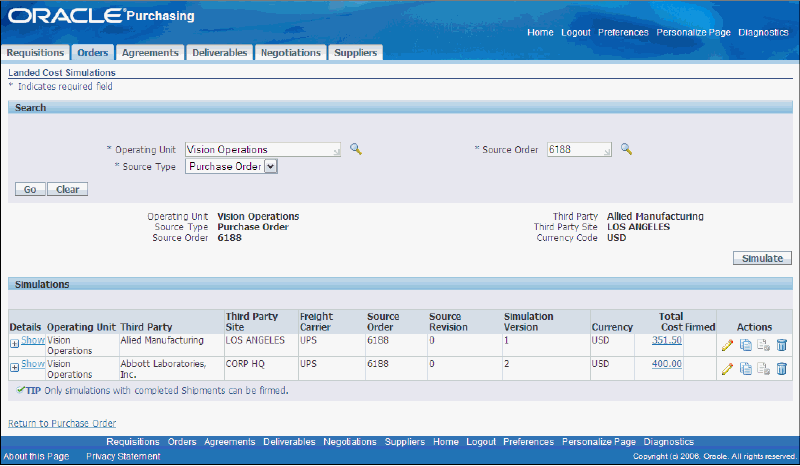This screenshot has width=800, height=466.
Task: Open the 351.50 total cost link
Action: (666, 340)
